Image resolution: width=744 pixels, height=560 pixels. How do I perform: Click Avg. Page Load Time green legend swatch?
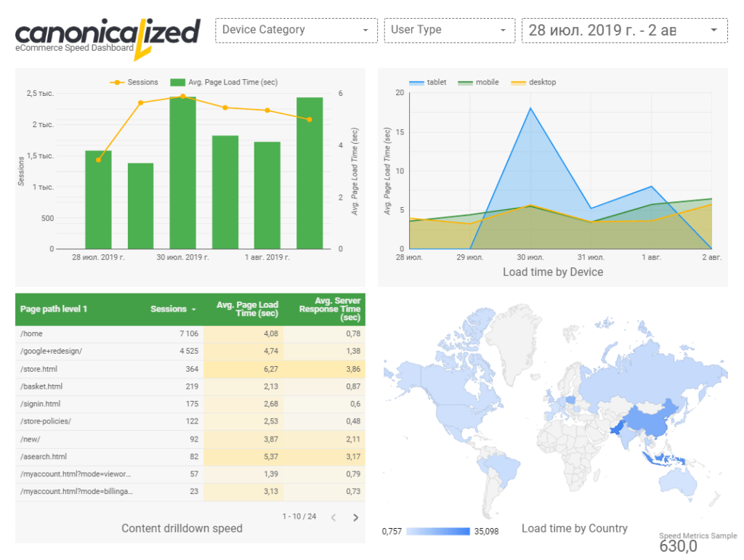coord(177,83)
